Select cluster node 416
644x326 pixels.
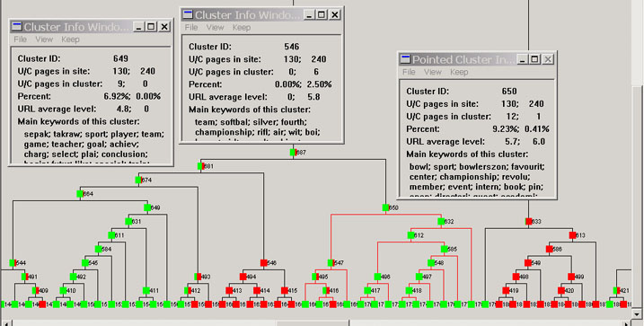[326, 291]
